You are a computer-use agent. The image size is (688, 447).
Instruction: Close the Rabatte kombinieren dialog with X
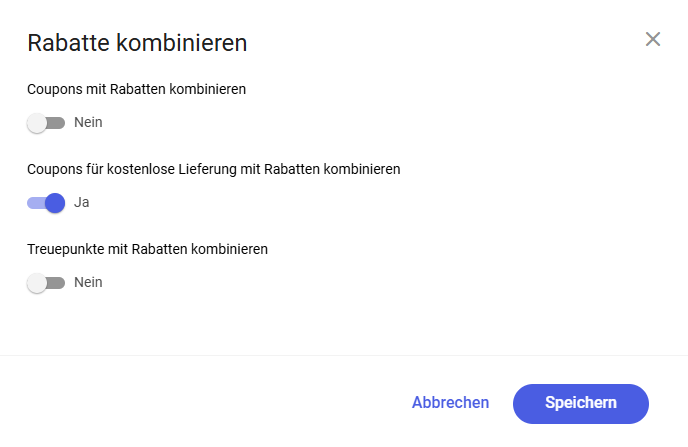pos(652,39)
